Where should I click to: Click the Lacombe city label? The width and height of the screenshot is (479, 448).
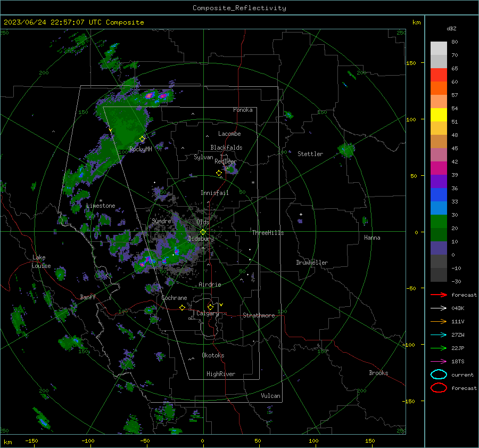pyautogui.click(x=229, y=134)
